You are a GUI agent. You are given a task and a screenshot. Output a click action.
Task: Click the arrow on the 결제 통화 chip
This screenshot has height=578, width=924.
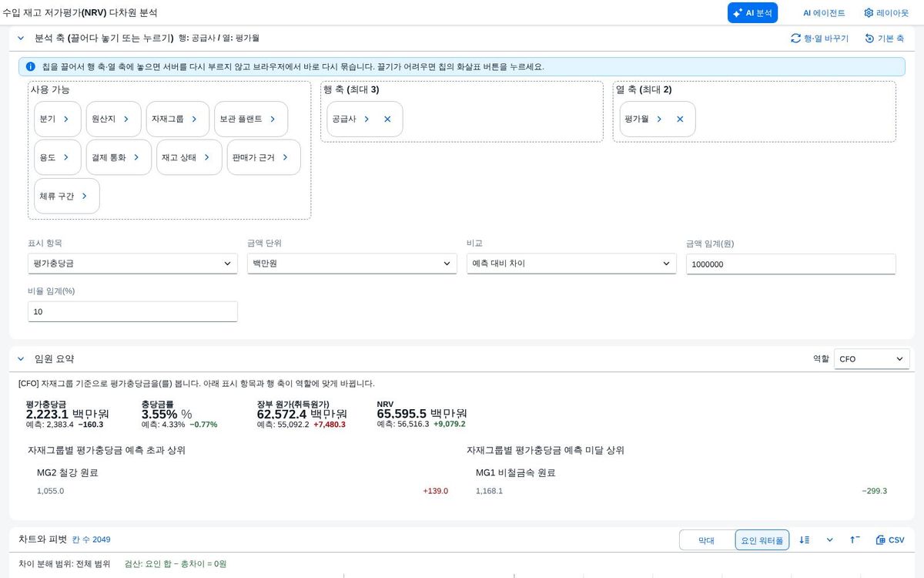click(x=136, y=157)
